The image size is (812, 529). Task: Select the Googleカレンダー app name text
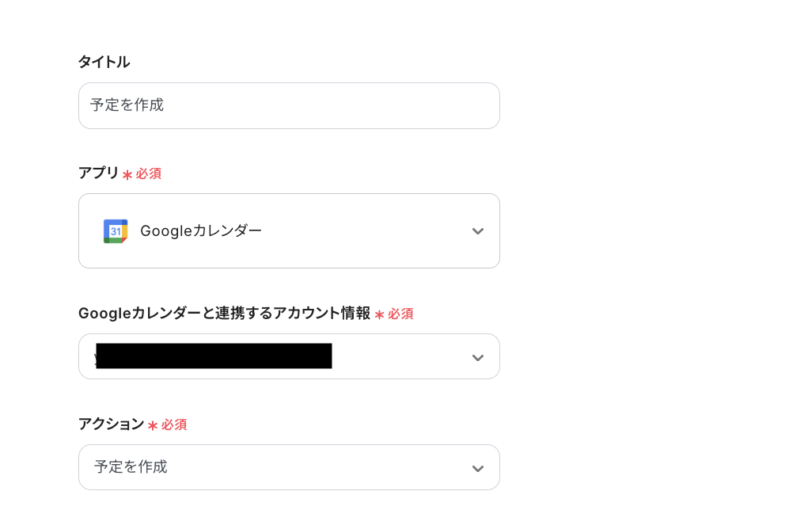pos(201,231)
